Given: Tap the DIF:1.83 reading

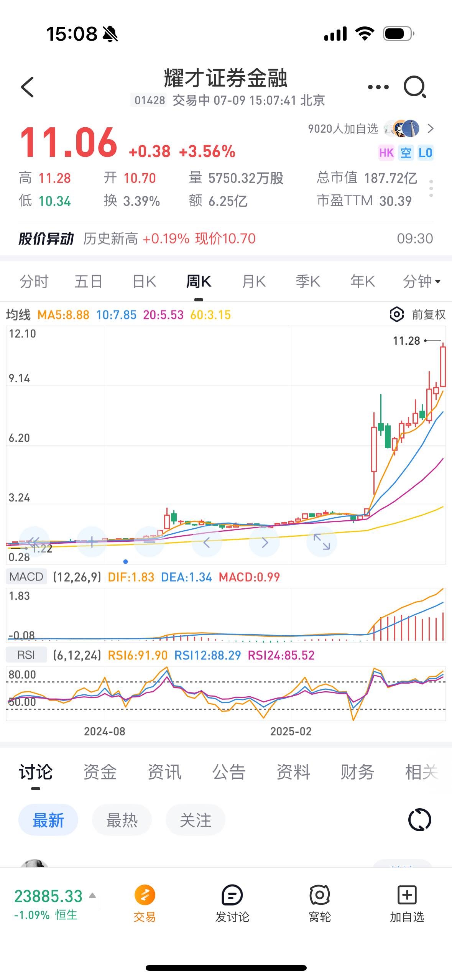Looking at the screenshot, I should tap(131, 577).
